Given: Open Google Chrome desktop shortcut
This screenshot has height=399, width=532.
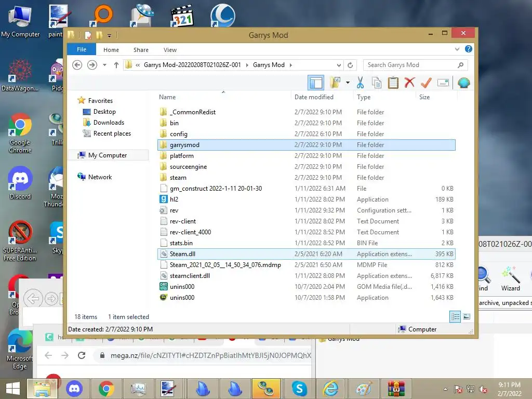Looking at the screenshot, I should [x=20, y=134].
